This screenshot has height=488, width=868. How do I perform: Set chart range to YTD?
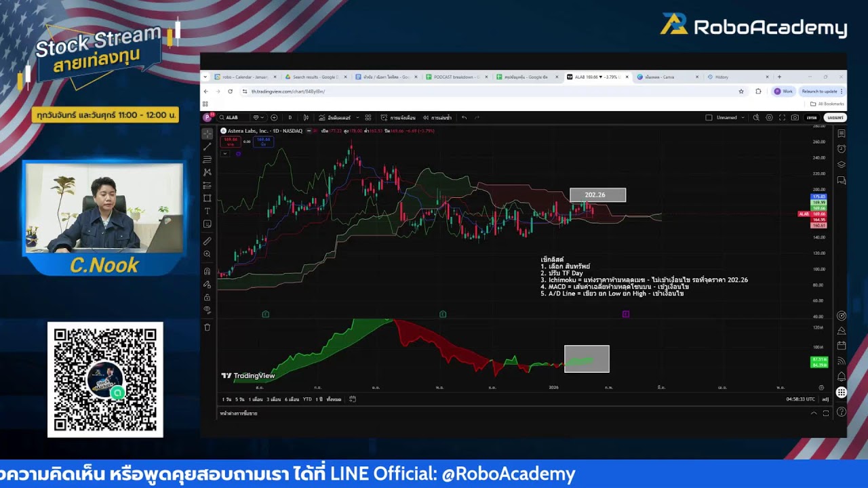coord(307,399)
